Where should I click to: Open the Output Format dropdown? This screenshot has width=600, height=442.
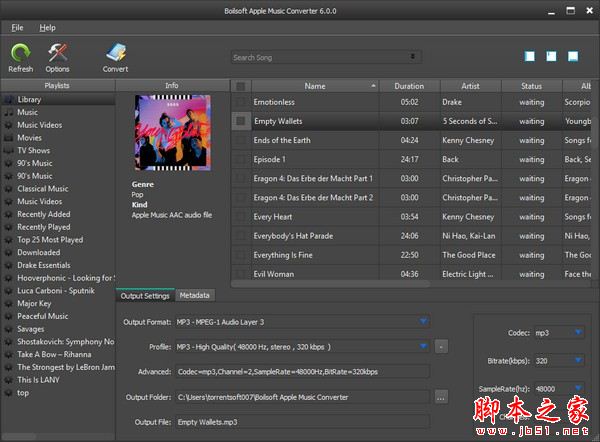[x=423, y=321]
